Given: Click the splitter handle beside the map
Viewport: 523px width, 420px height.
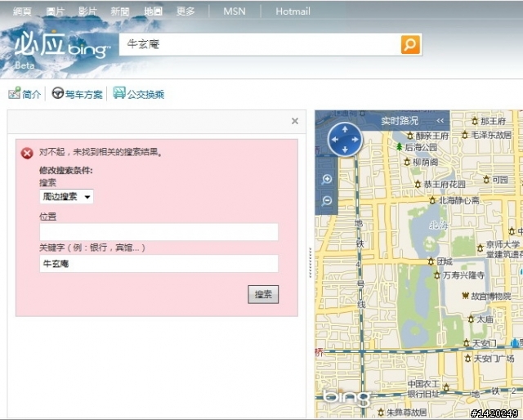Looking at the screenshot, I should click(x=311, y=262).
